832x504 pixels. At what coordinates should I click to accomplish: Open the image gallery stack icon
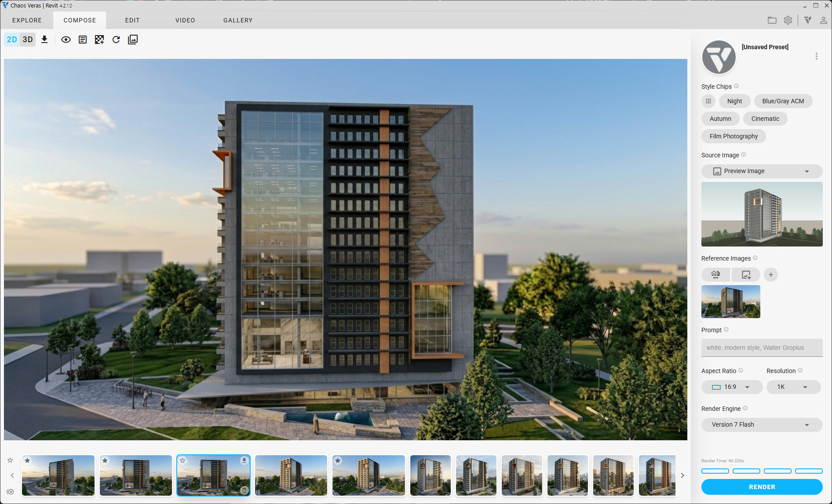pos(133,40)
